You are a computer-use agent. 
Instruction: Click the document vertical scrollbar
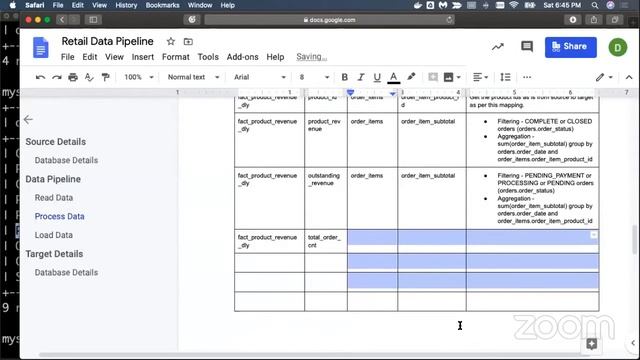pyautogui.click(x=635, y=240)
